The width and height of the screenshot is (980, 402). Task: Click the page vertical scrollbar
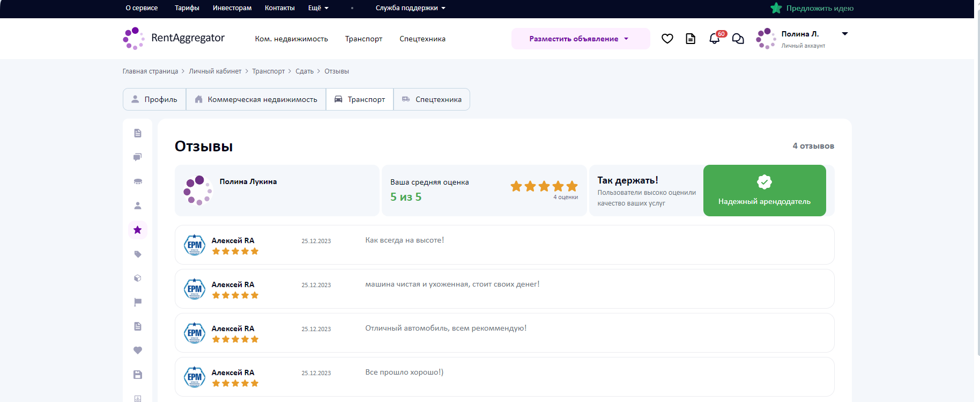[x=978, y=182]
